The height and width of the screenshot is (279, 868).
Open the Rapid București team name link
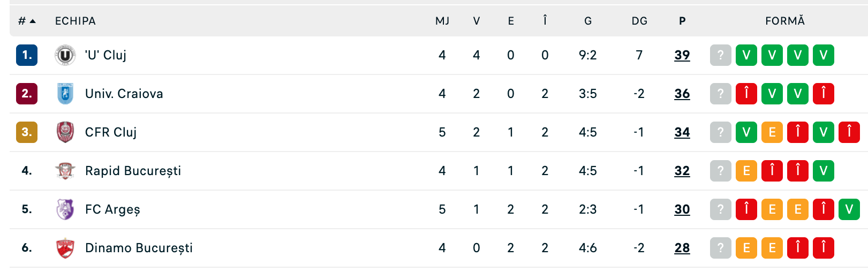click(133, 171)
